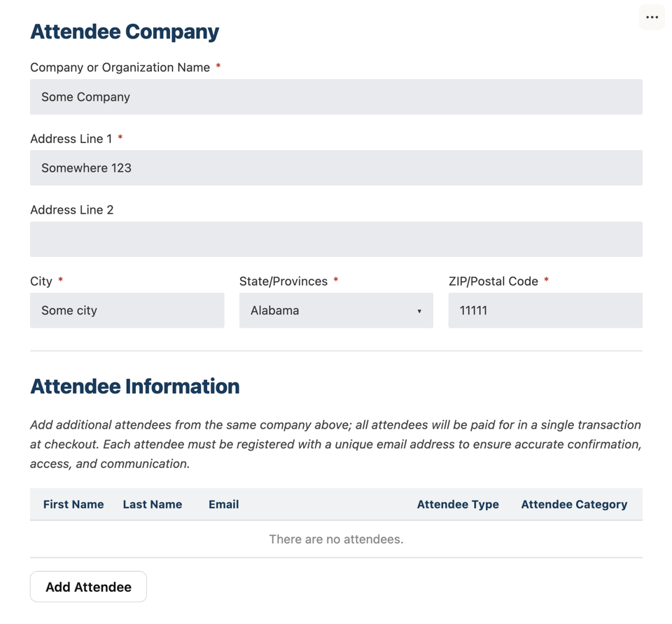Click the Add Attendee button
Image resolution: width=672 pixels, height=624 pixels.
pyautogui.click(x=87, y=586)
